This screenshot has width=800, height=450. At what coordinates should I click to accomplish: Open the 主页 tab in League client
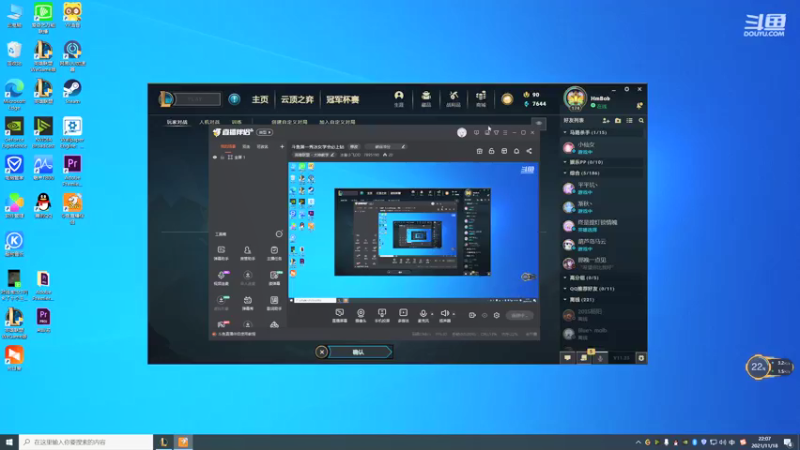(260, 99)
